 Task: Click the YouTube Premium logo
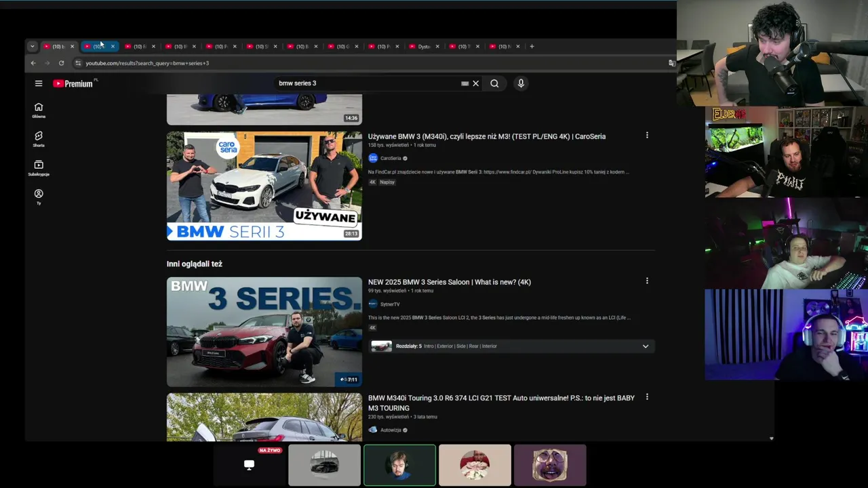[73, 83]
